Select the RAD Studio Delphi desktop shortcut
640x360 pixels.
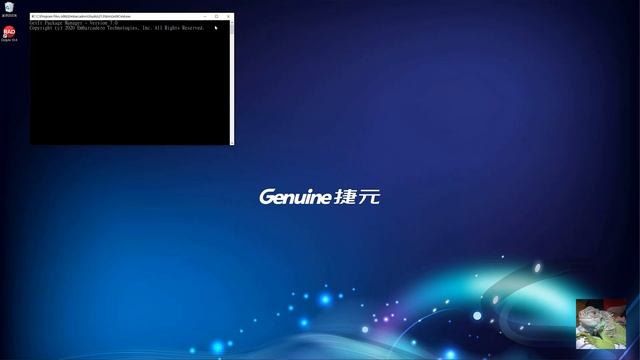click(x=9, y=33)
